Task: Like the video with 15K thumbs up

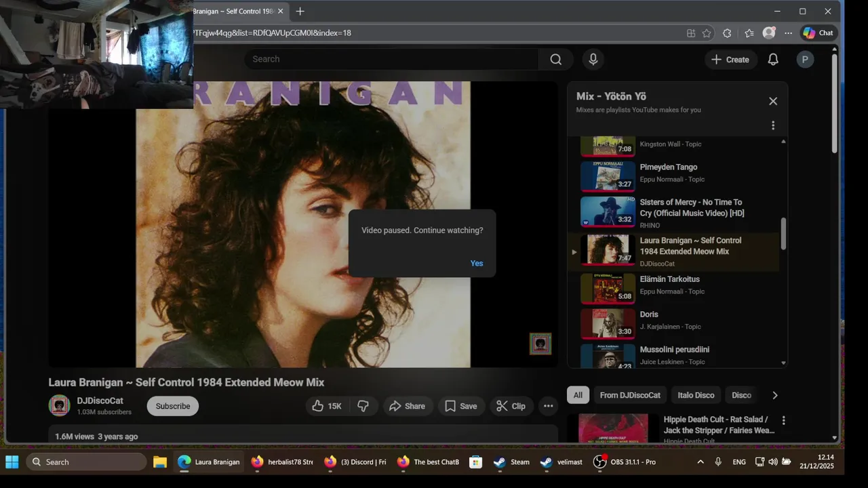Action: point(326,406)
